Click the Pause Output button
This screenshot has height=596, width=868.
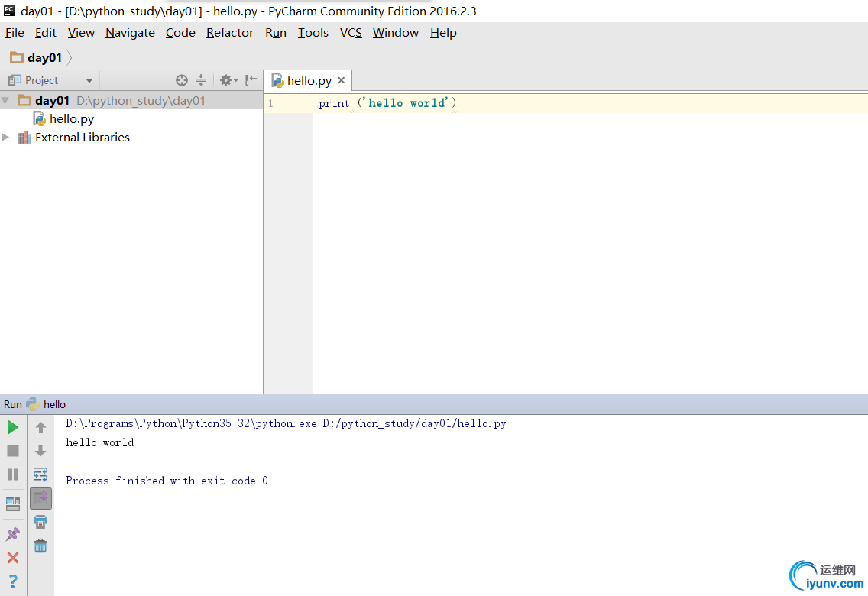click(x=13, y=475)
